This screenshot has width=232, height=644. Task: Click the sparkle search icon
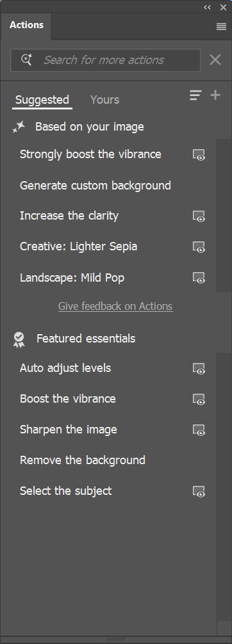coord(27,60)
